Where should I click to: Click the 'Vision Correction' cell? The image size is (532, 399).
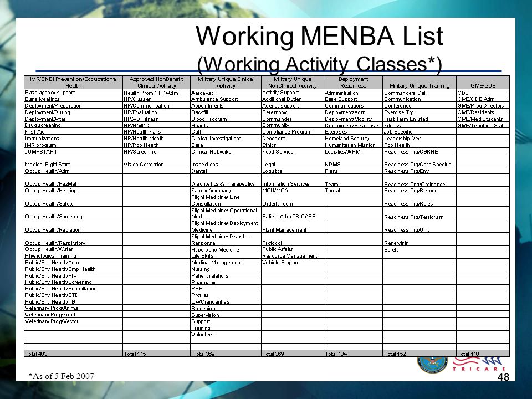click(156, 161)
